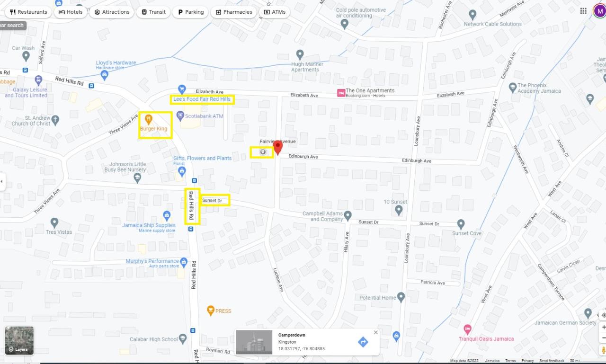Viewport: 606px width, 364px height.
Task: Choose the Pharmacies filter chip
Action: (234, 12)
